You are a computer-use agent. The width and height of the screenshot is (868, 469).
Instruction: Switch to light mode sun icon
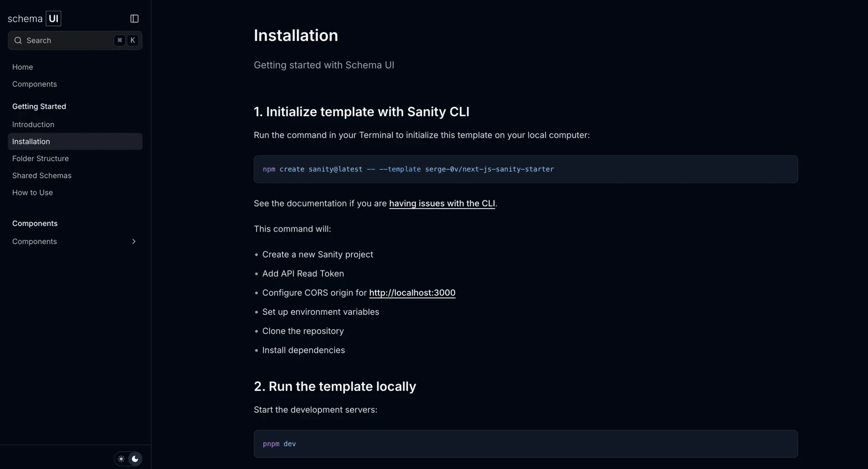pos(121,459)
